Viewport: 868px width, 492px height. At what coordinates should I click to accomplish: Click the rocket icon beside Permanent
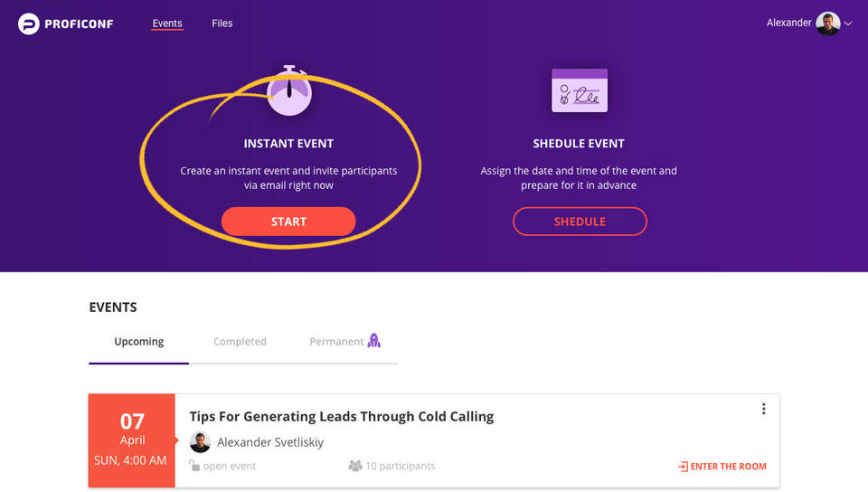click(x=374, y=341)
